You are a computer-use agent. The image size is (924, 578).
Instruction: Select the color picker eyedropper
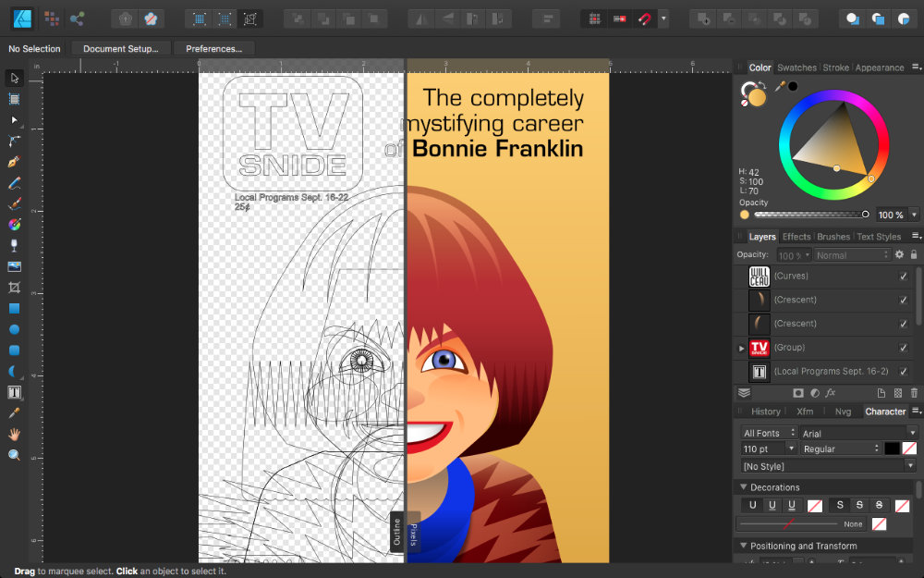[780, 86]
